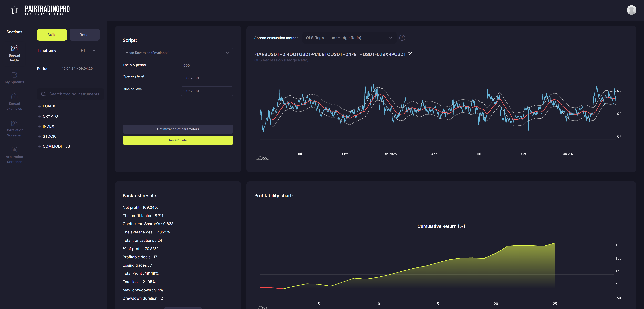Open the Spread examples section icon
This screenshot has height=309, width=644.
pos(14,96)
